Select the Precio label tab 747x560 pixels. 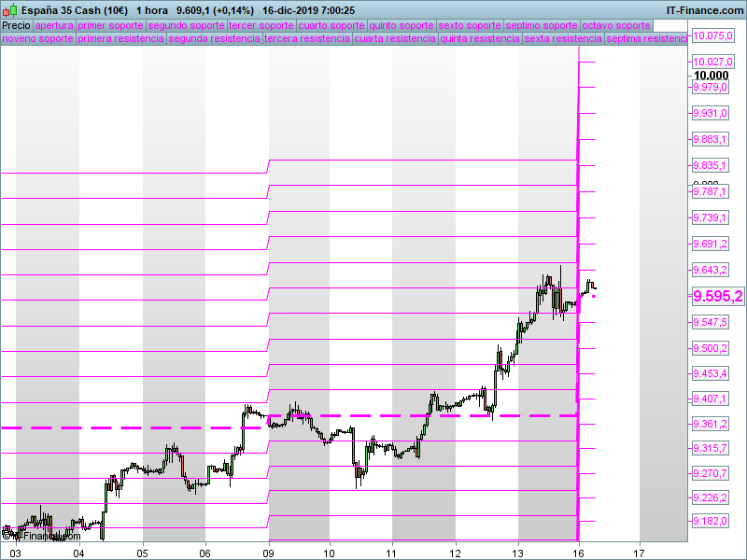click(x=16, y=26)
